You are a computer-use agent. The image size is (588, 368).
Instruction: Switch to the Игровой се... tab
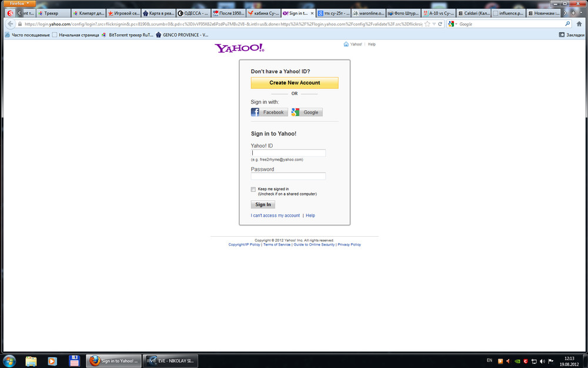(123, 13)
